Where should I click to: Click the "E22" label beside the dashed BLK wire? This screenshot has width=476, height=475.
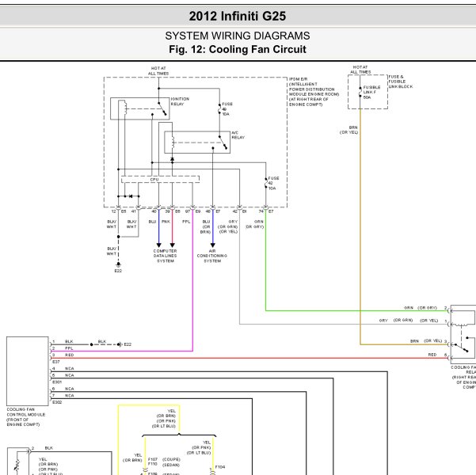pyautogui.click(x=128, y=344)
